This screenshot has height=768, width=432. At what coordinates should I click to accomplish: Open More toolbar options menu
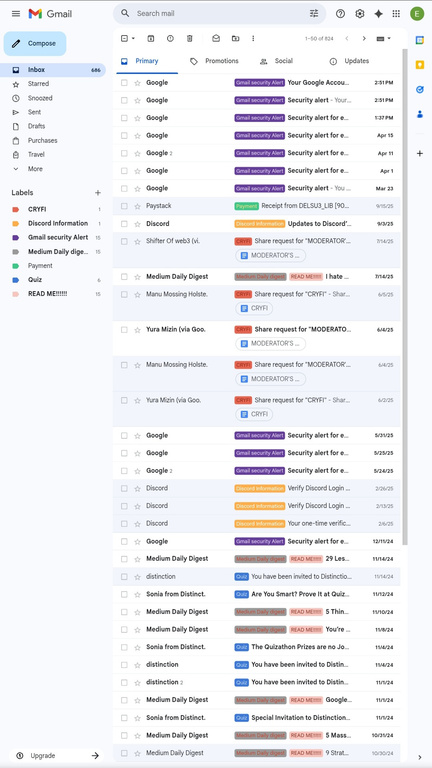253,38
